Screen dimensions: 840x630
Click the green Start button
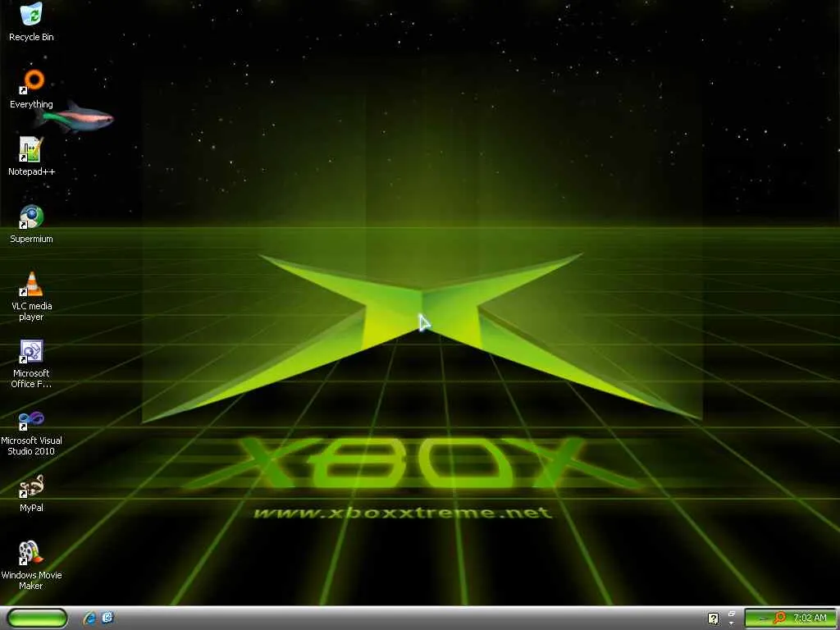(38, 619)
